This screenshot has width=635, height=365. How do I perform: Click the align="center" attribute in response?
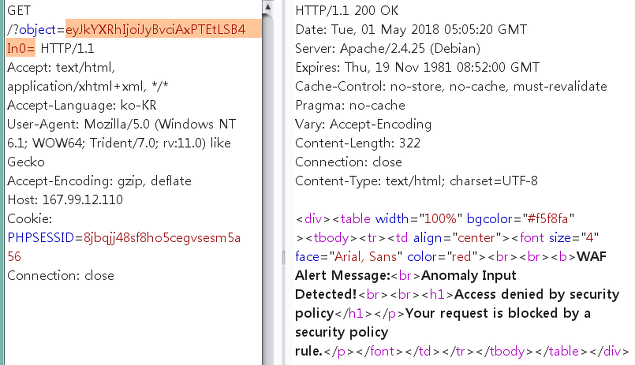(x=457, y=237)
